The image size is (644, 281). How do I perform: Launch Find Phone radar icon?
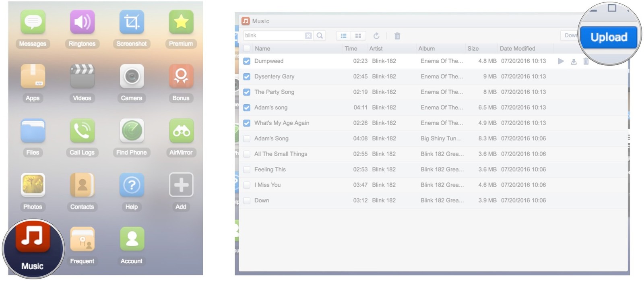coord(132,131)
